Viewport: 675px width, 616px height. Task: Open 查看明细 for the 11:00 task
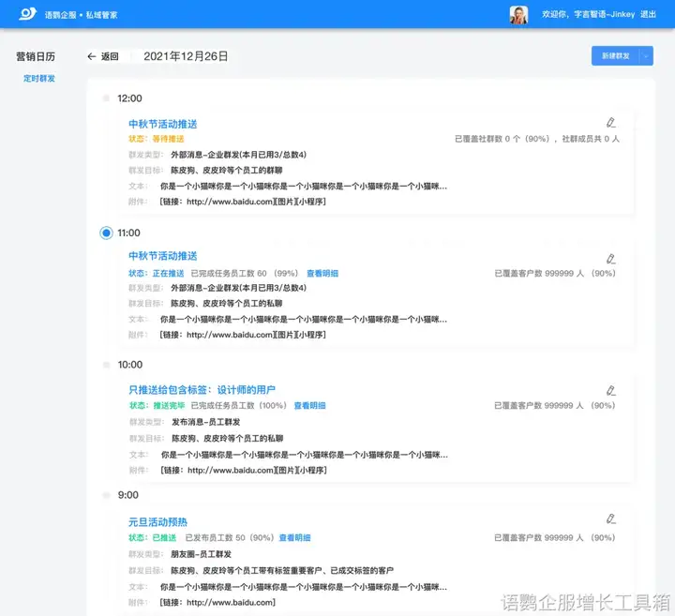pos(323,274)
